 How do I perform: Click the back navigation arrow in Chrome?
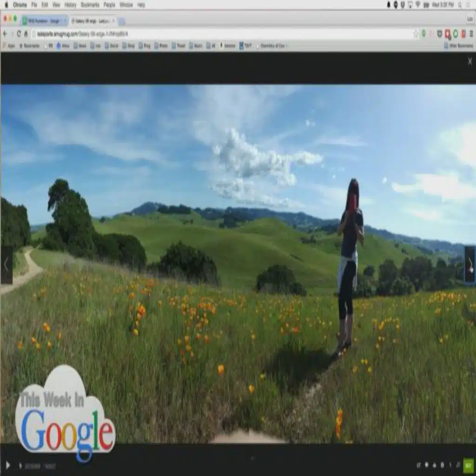point(6,33)
